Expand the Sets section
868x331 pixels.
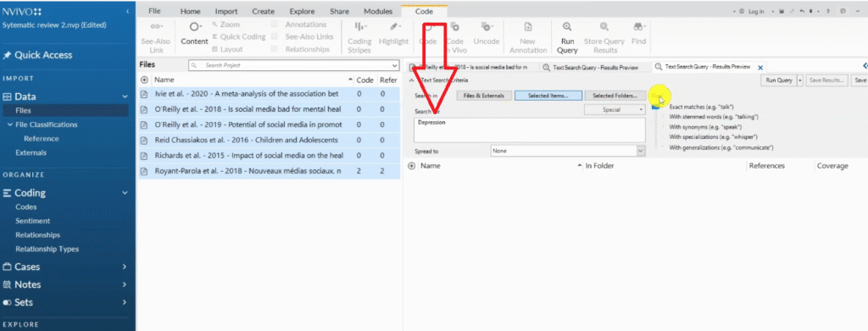(x=125, y=302)
